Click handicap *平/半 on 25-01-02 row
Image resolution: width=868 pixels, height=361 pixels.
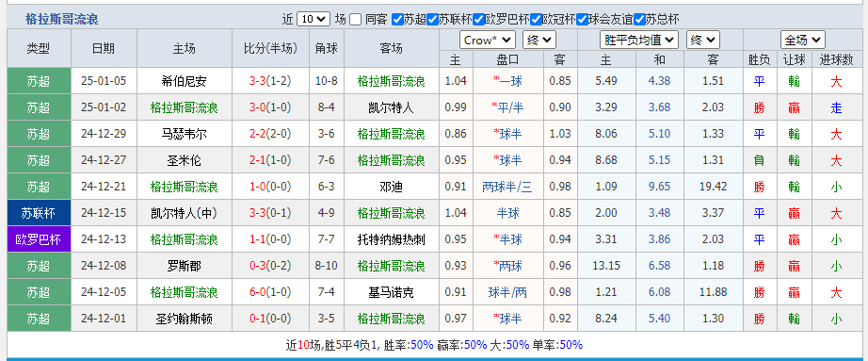pos(507,107)
